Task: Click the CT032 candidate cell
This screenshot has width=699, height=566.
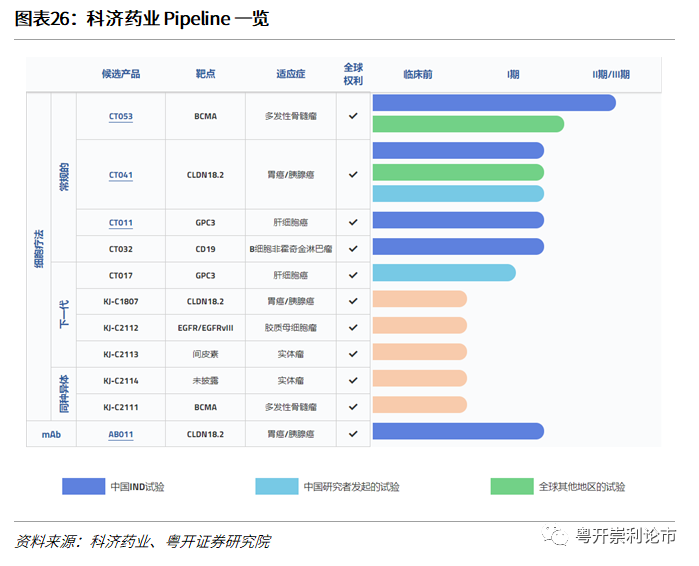Action: tap(121, 249)
